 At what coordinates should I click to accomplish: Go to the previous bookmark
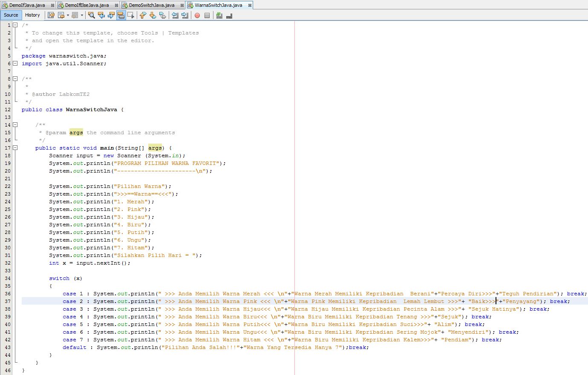click(x=143, y=15)
